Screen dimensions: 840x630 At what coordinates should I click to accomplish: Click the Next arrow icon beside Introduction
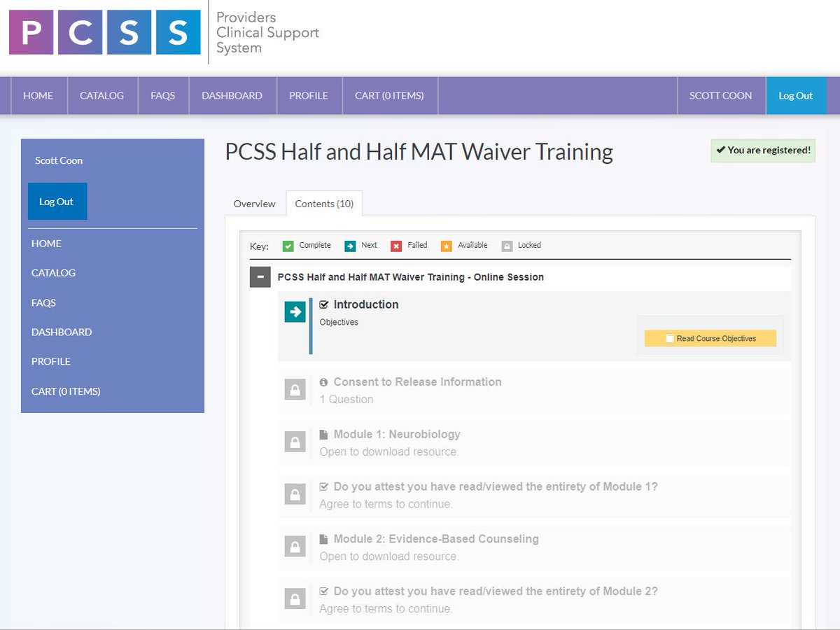295,311
